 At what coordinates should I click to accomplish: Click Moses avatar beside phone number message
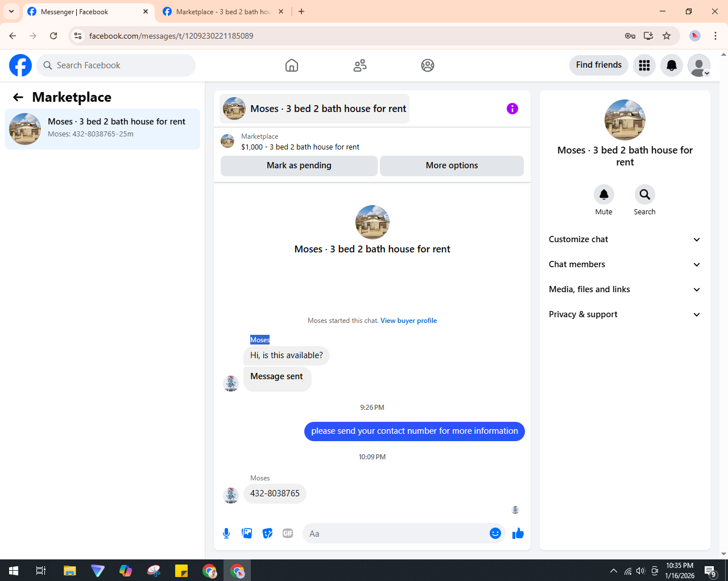coord(231,495)
